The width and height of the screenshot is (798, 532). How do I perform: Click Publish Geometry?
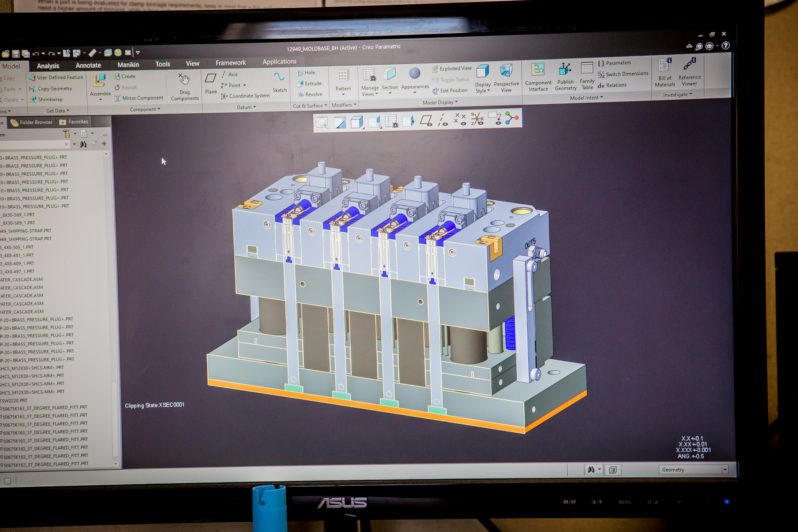tap(565, 76)
